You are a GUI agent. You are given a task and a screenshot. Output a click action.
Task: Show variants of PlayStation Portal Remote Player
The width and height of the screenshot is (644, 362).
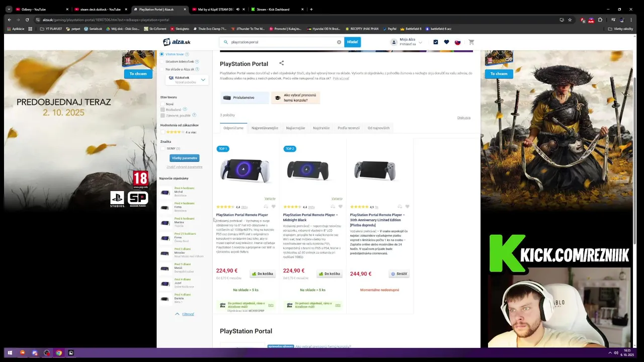[x=270, y=199]
